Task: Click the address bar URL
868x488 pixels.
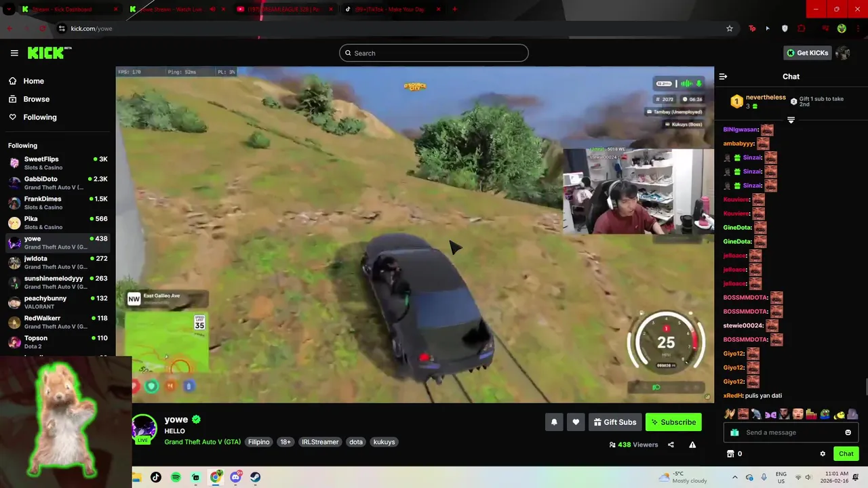Action: click(x=92, y=28)
